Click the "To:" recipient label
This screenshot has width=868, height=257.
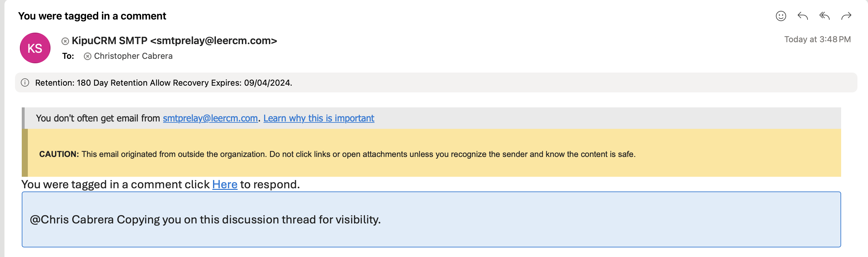(68, 56)
